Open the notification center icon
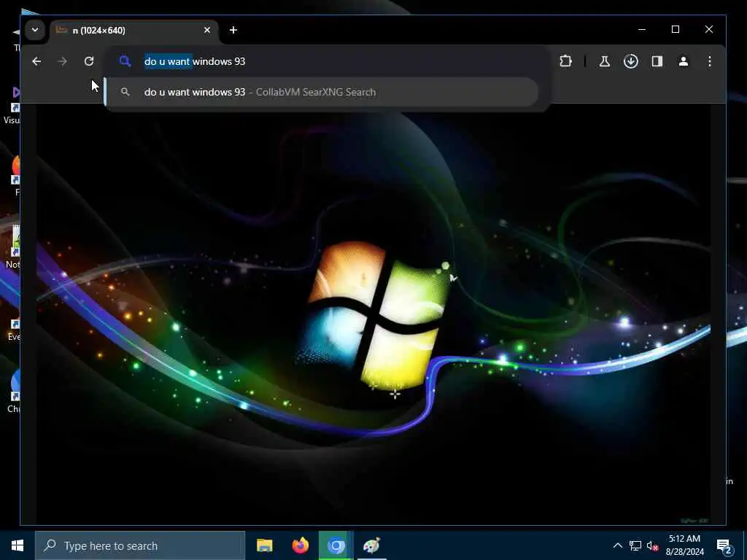Viewport: 747px width, 560px height. click(724, 545)
